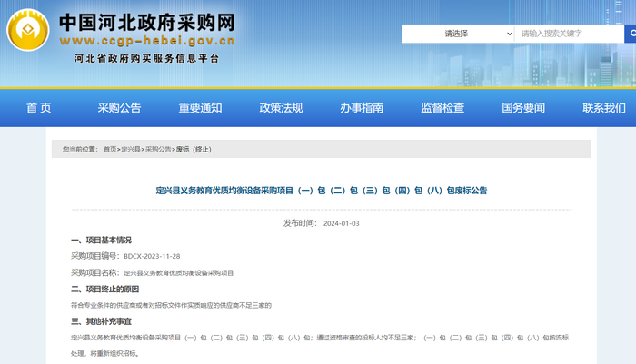The width and height of the screenshot is (636, 364).
Task: Click the 采购项目名称 value text
Action: pos(178,273)
